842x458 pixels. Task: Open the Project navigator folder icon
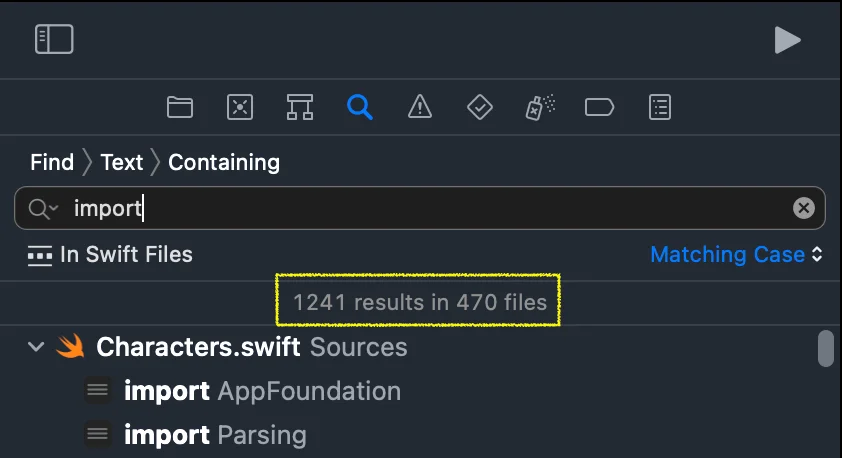tap(180, 107)
